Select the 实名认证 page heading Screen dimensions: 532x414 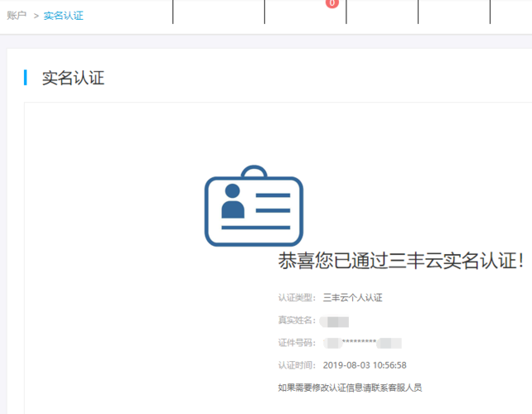click(x=73, y=78)
